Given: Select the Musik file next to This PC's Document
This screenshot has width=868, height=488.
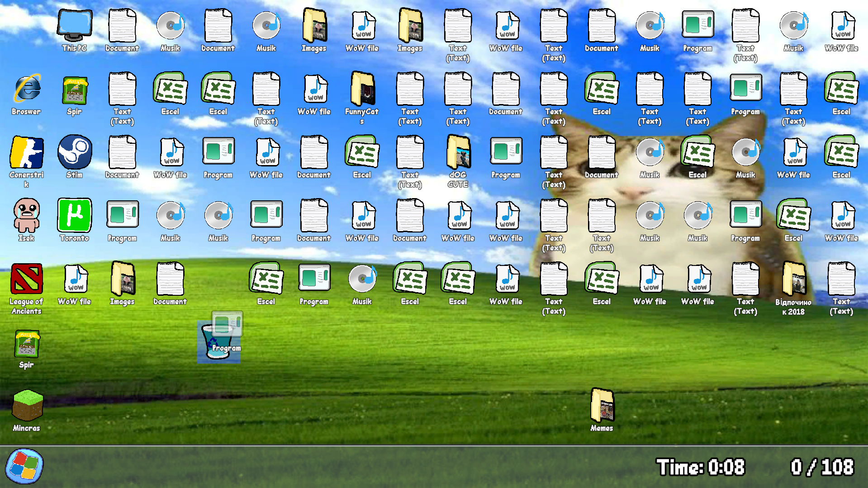Looking at the screenshot, I should [170, 31].
